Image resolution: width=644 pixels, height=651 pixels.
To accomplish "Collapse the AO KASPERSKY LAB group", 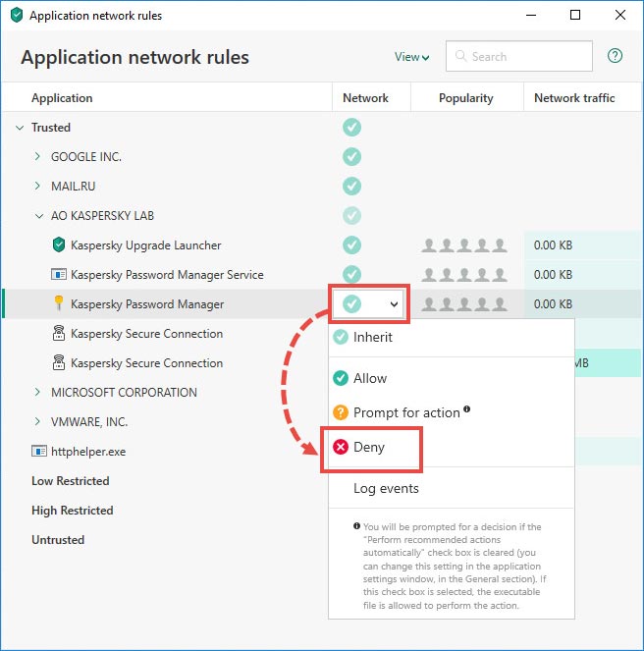I will click(39, 216).
